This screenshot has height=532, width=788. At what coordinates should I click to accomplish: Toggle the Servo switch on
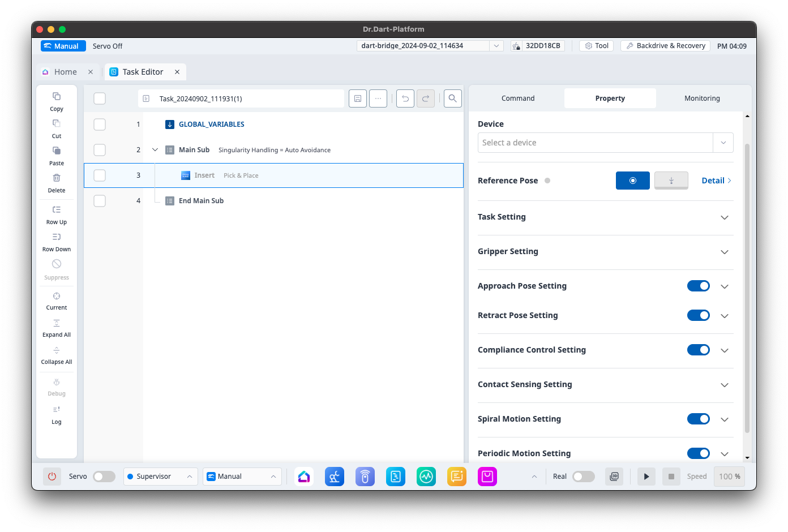[104, 477]
